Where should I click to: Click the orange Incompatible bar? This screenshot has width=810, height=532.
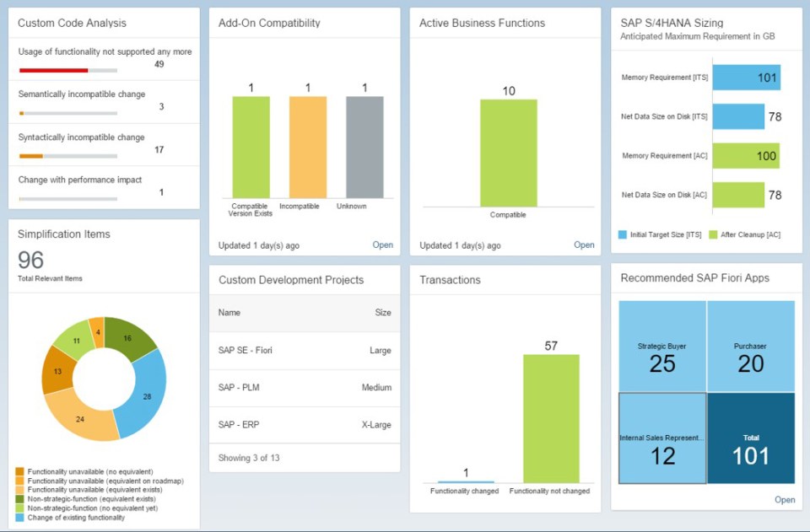coord(308,148)
